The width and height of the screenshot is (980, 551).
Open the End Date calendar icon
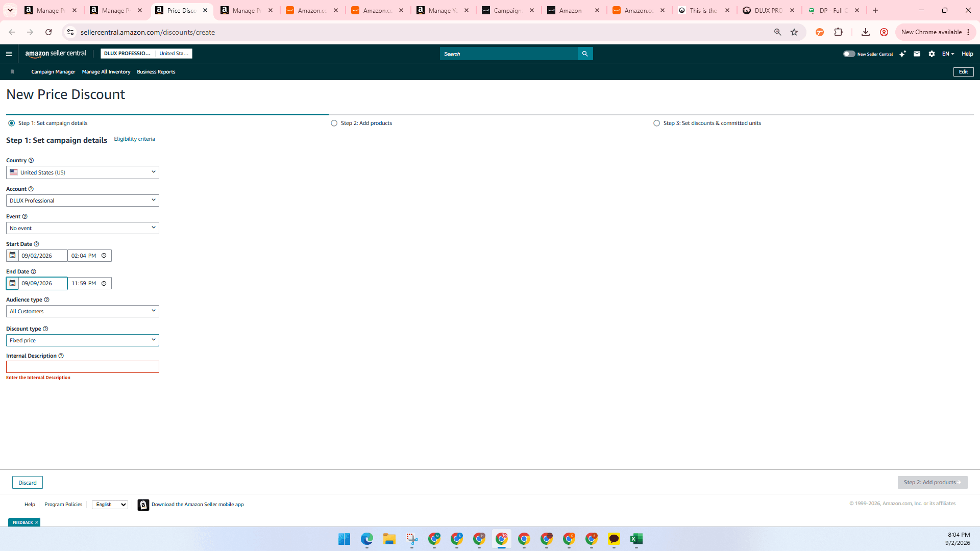point(12,283)
